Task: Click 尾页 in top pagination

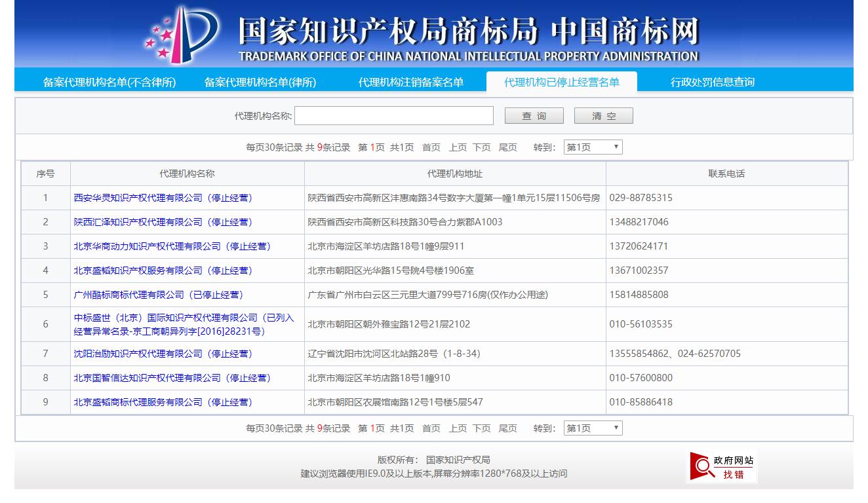Action: [x=508, y=147]
